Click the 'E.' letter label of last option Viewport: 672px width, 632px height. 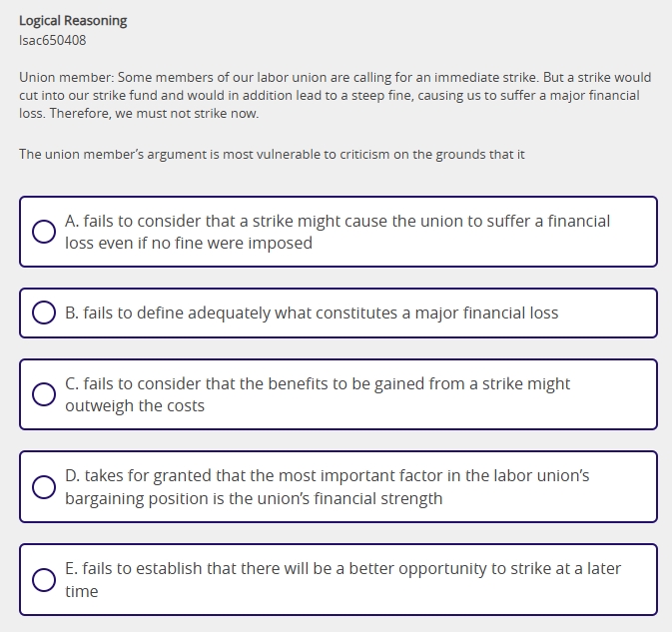click(72, 569)
